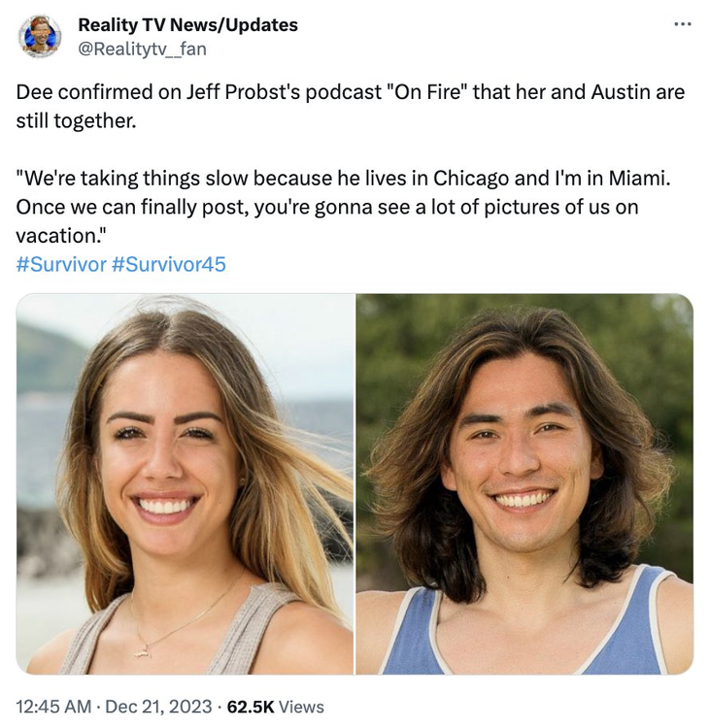Screen dimensions: 710x728
Task: Visit the @Realitytv__fan handle link
Action: pos(142,49)
